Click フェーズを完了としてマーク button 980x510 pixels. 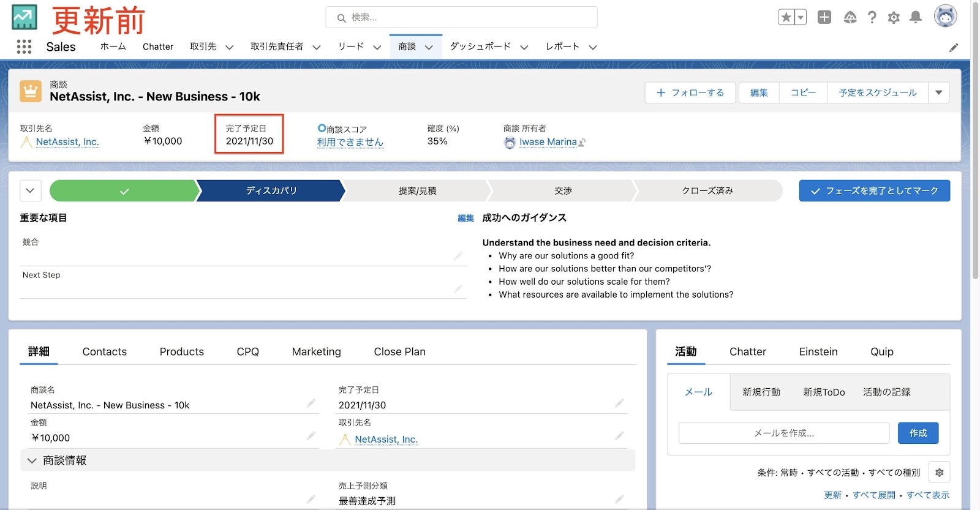point(875,190)
